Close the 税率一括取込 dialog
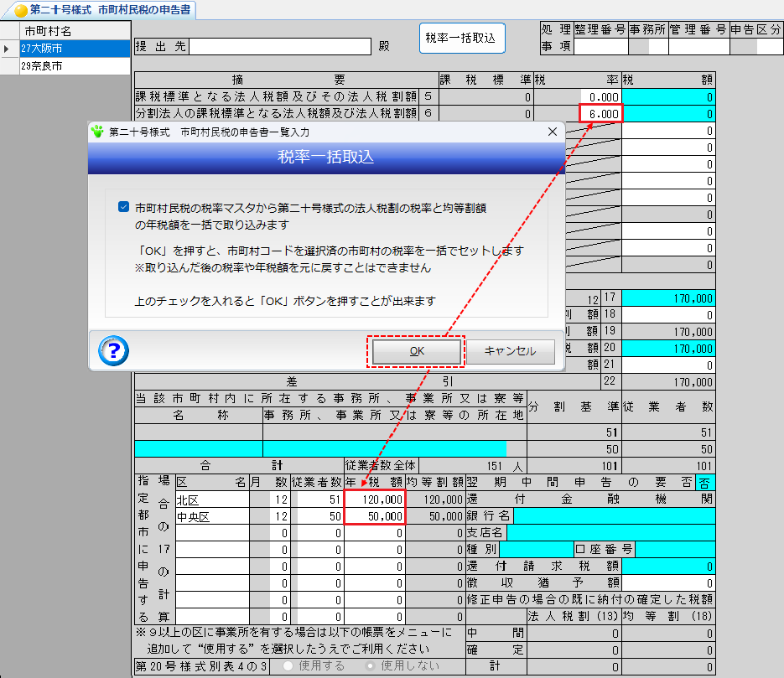The image size is (784, 678). [551, 132]
